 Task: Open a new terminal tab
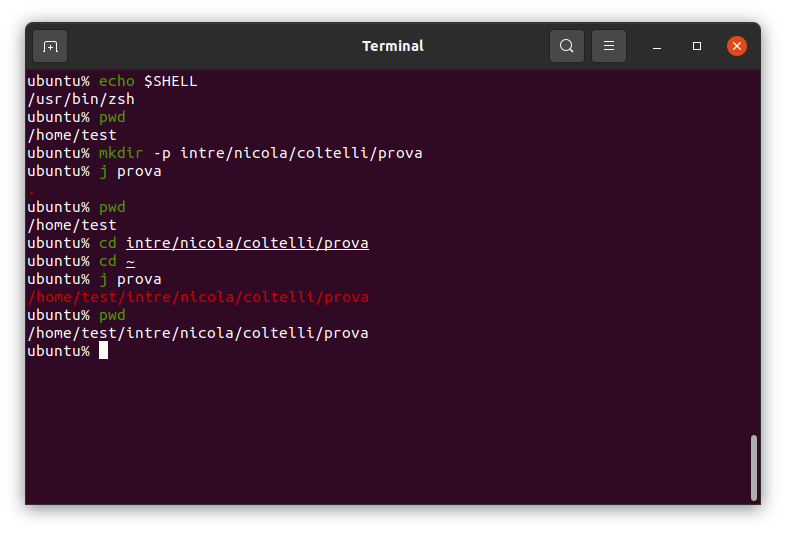pos(50,46)
